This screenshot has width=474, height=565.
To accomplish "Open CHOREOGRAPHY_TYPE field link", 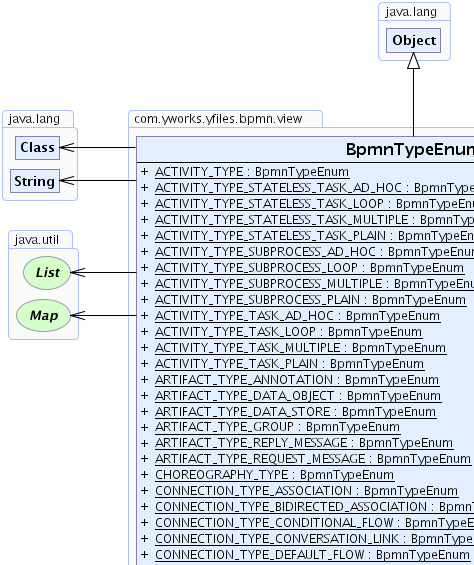I will tap(274, 475).
